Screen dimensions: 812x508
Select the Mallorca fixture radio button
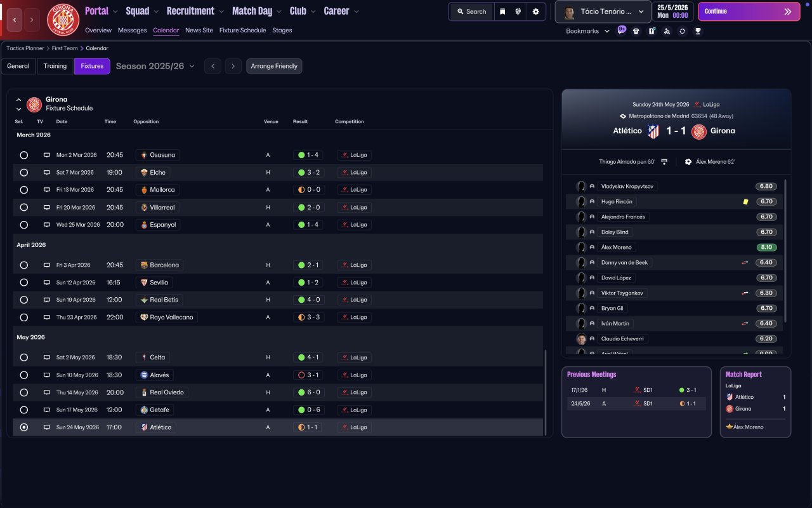(24, 190)
